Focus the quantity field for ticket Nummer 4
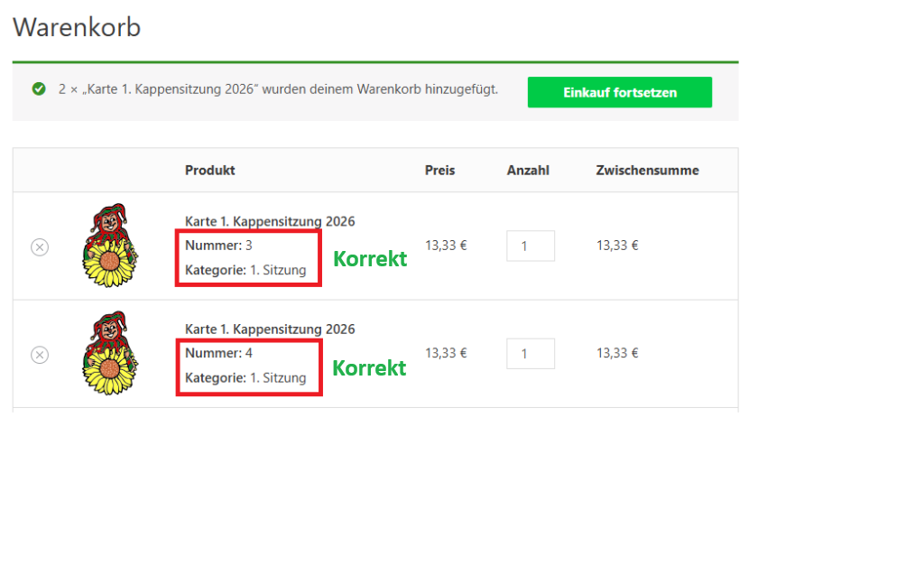This screenshot has height=566, width=924. 530,354
